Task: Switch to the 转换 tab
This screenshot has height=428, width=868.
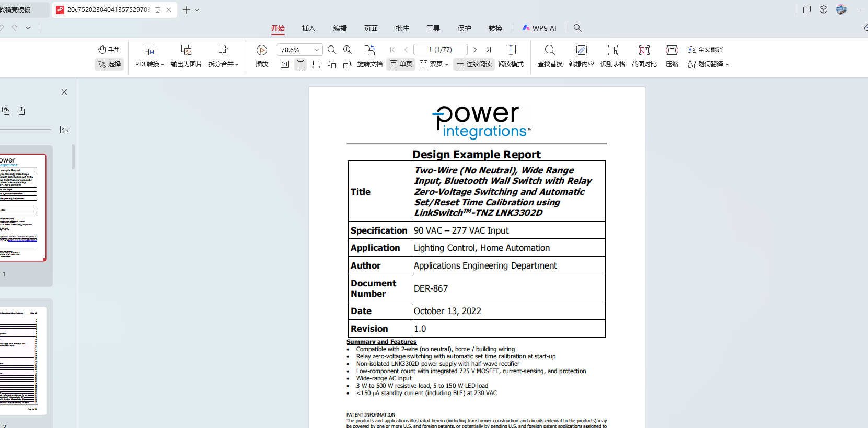Action: tap(495, 28)
